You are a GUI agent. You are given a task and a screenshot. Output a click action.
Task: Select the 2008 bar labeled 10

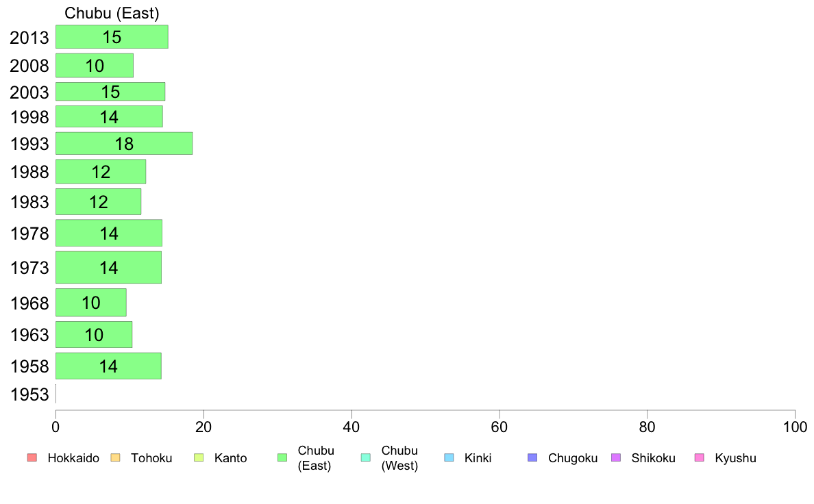click(95, 66)
